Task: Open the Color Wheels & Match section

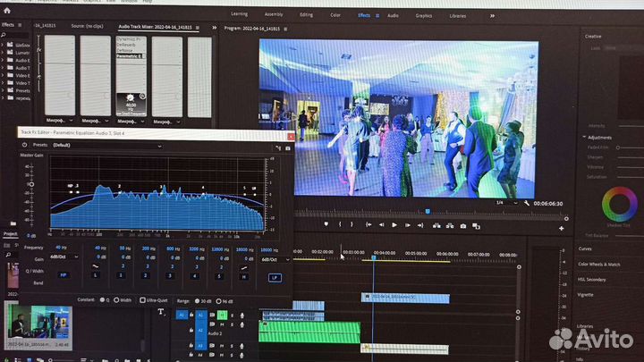Action: pyautogui.click(x=598, y=264)
